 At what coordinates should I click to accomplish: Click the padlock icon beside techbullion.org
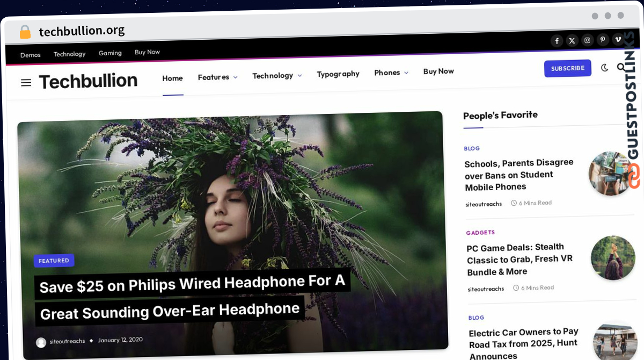pyautogui.click(x=25, y=32)
